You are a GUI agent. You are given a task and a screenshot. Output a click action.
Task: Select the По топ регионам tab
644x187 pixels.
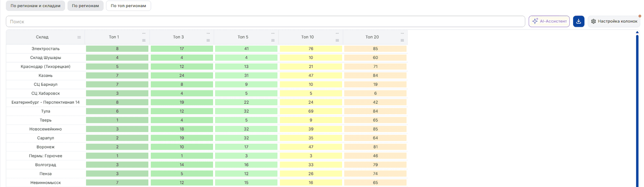[x=129, y=6]
